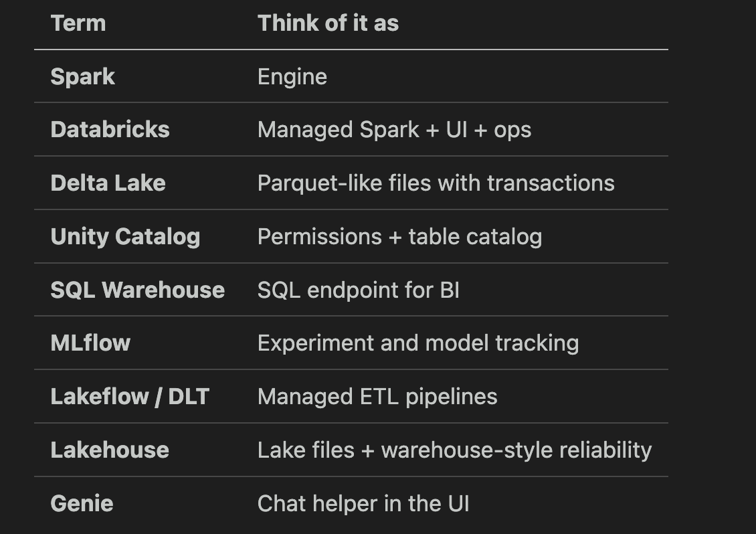Select the MLflow term cell
Viewport: 756px width, 534px height.
90,343
